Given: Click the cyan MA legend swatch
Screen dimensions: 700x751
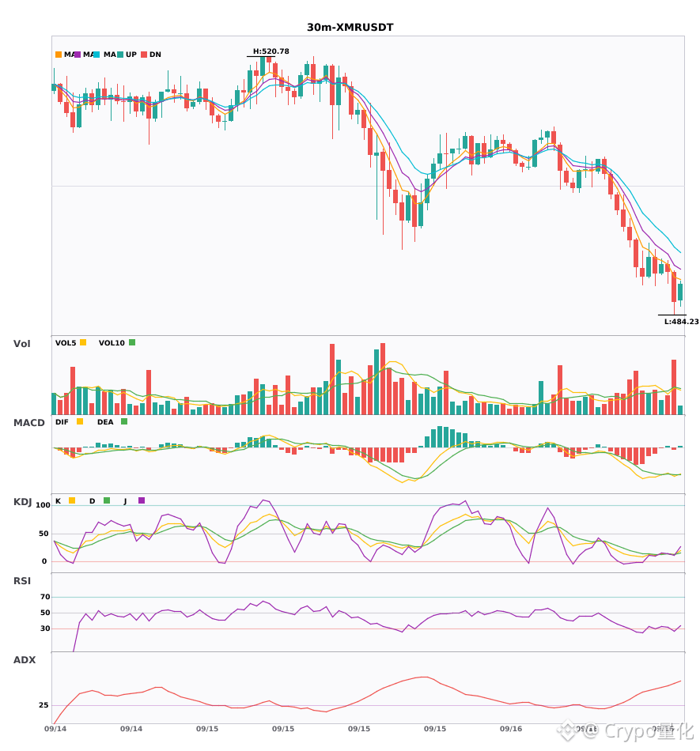Looking at the screenshot, I should coord(96,55).
